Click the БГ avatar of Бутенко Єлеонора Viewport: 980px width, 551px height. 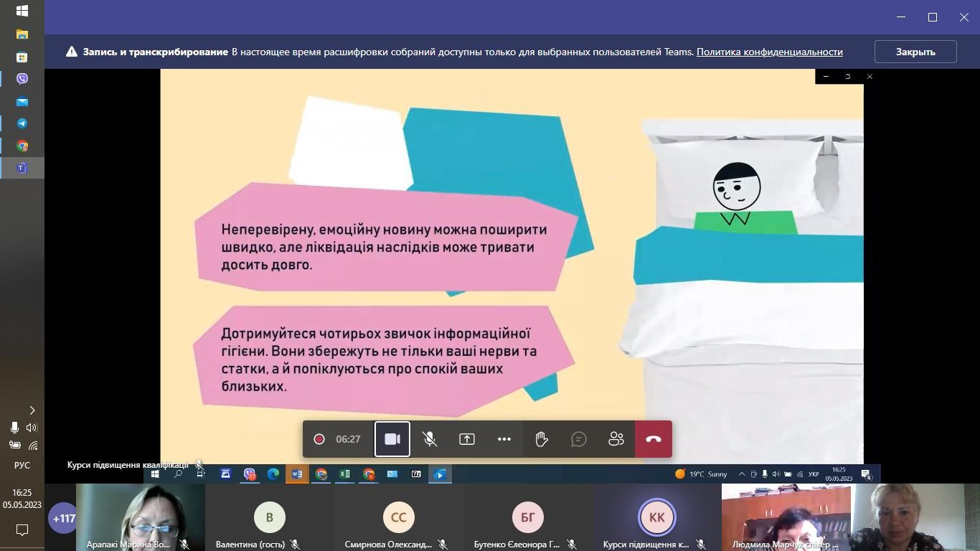(527, 517)
